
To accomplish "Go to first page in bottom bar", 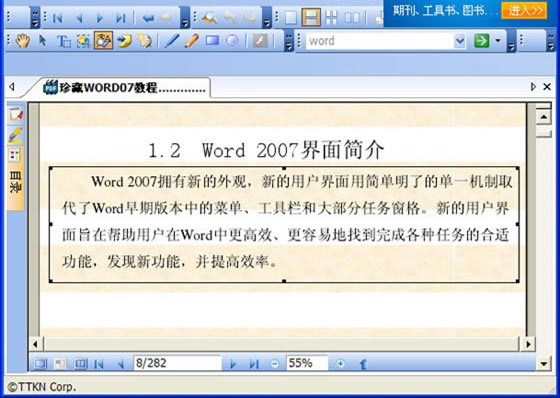I will coord(99,364).
